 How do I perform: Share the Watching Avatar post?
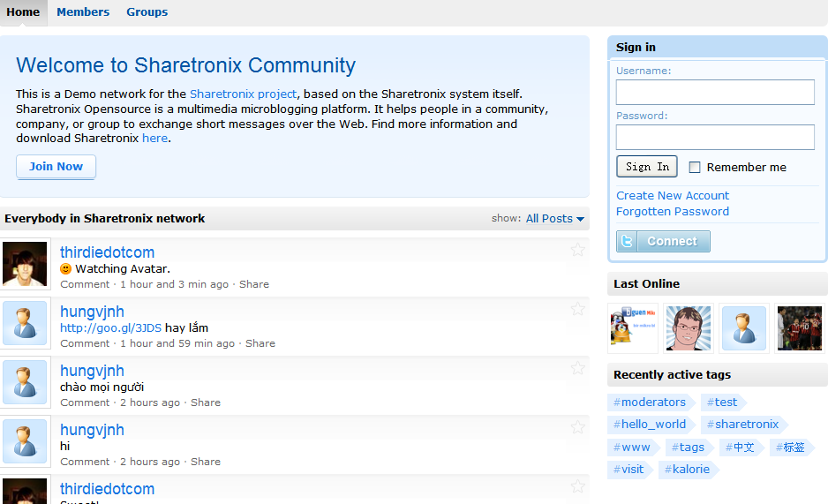[x=254, y=284]
